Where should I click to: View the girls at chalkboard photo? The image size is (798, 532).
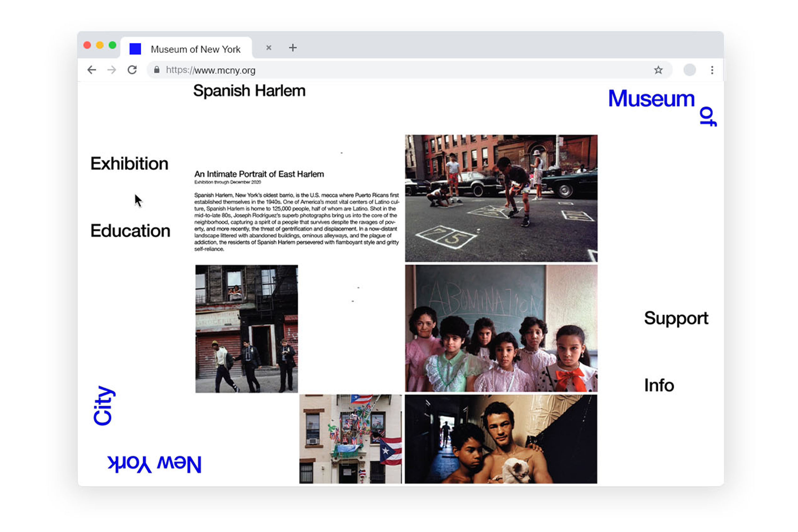(x=501, y=329)
